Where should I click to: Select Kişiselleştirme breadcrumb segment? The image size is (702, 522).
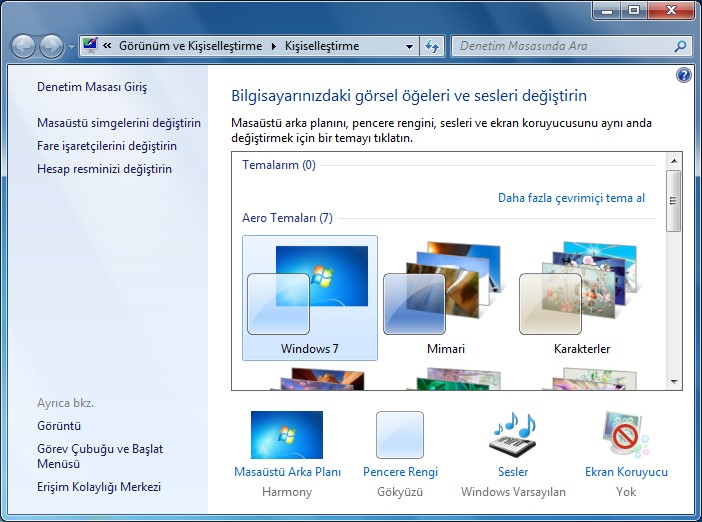(322, 46)
